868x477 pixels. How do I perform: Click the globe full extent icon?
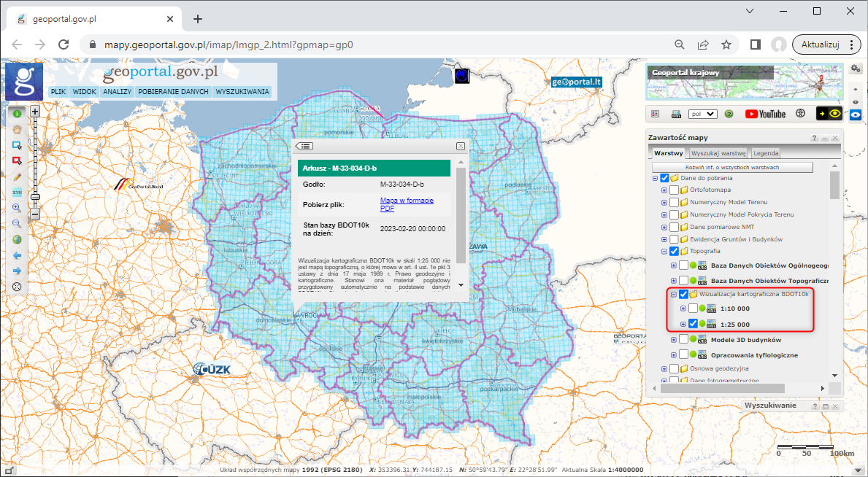[x=16, y=240]
